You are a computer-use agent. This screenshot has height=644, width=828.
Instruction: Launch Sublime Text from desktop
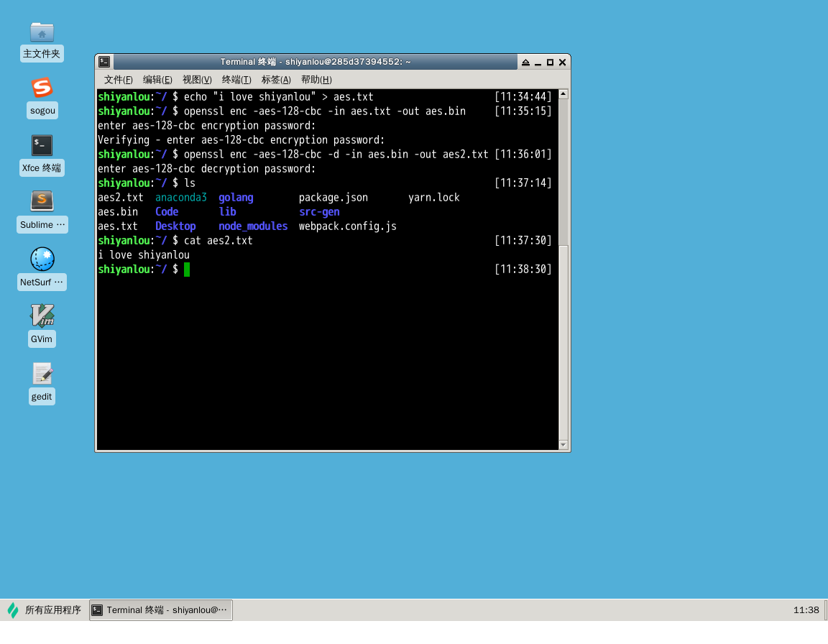click(x=42, y=202)
